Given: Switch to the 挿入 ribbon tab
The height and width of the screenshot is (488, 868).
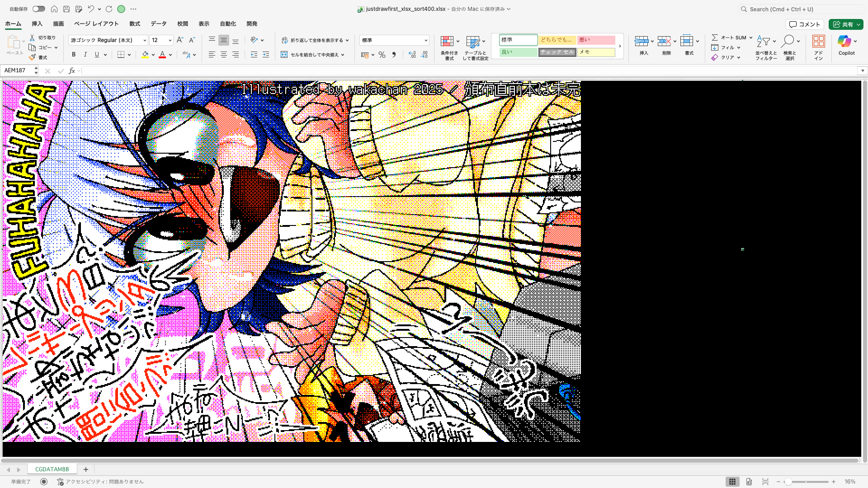Looking at the screenshot, I should click(37, 23).
